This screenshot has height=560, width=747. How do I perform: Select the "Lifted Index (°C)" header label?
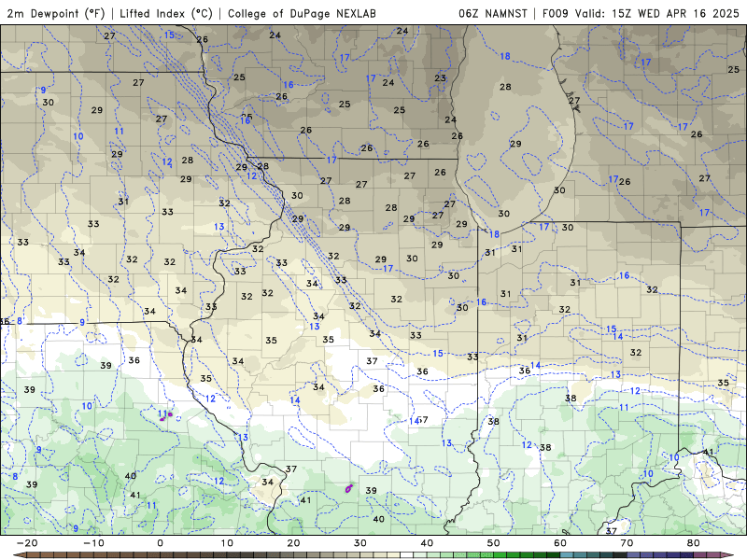click(x=166, y=13)
